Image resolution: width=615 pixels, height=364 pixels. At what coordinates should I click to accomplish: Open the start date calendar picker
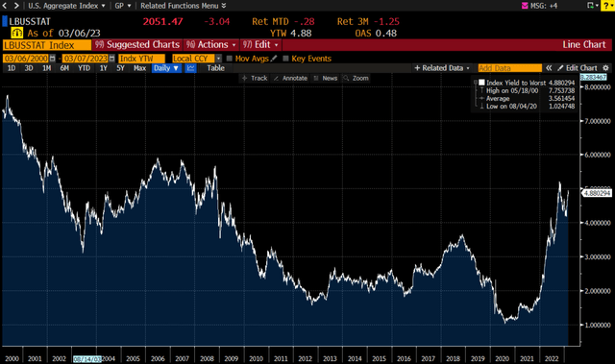[53, 59]
